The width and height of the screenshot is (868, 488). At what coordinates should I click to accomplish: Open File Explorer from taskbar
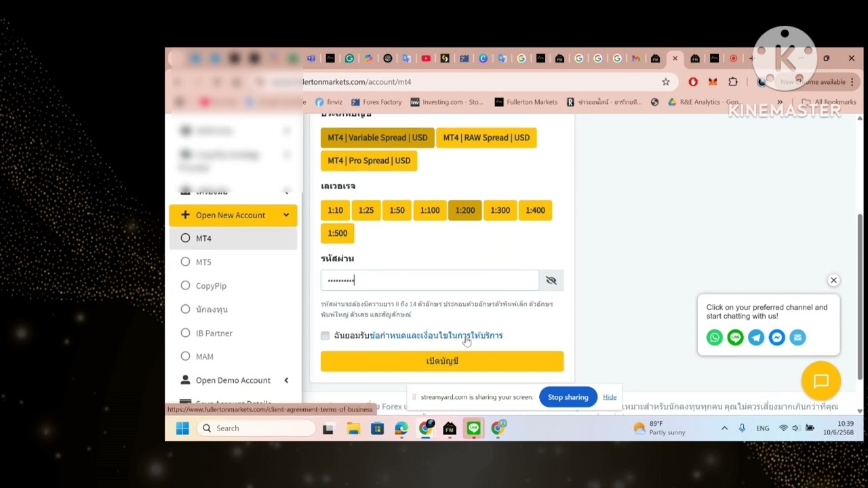pyautogui.click(x=353, y=428)
